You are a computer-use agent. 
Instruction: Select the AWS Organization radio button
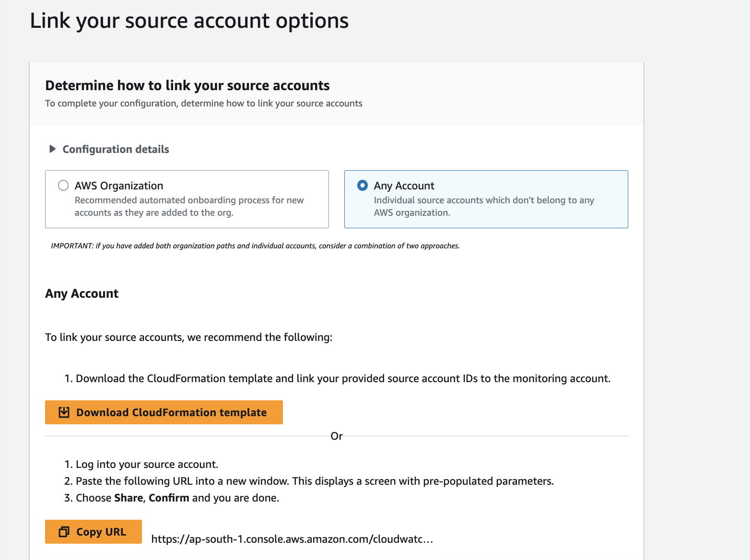pos(63,186)
